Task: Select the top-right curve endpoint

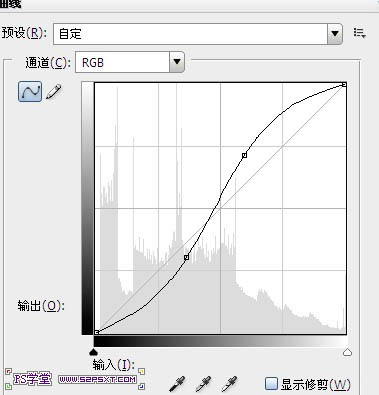Action: click(x=344, y=85)
